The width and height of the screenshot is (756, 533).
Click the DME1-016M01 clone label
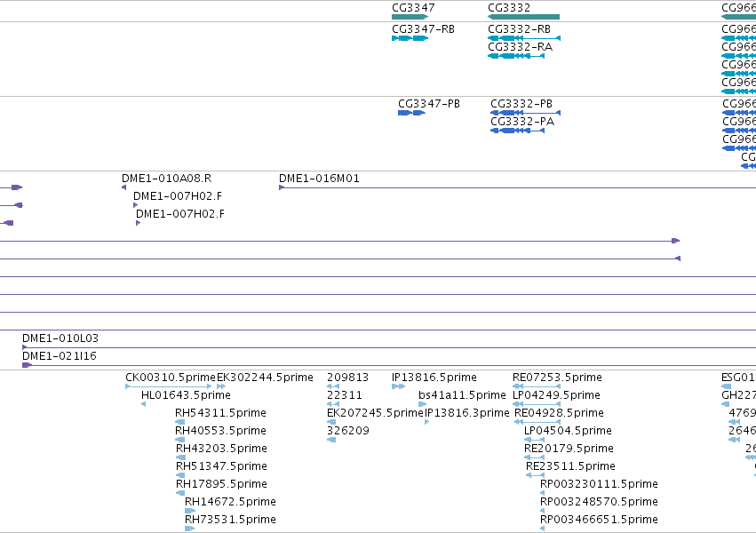(319, 179)
